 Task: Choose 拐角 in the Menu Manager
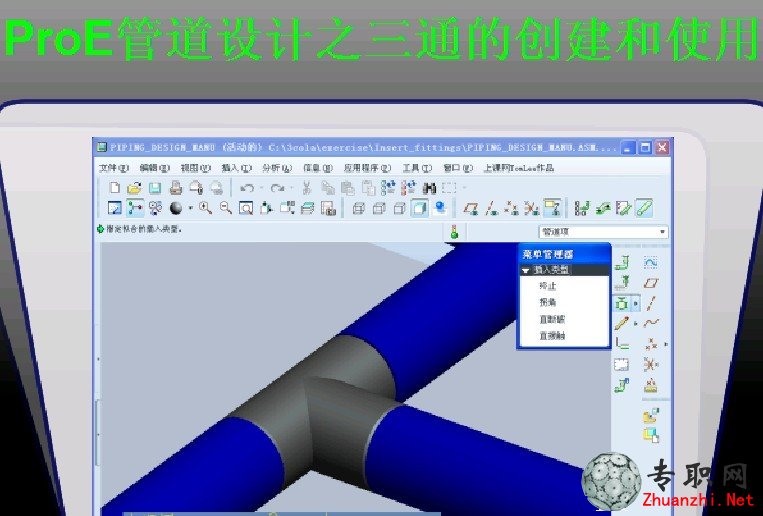(x=547, y=303)
